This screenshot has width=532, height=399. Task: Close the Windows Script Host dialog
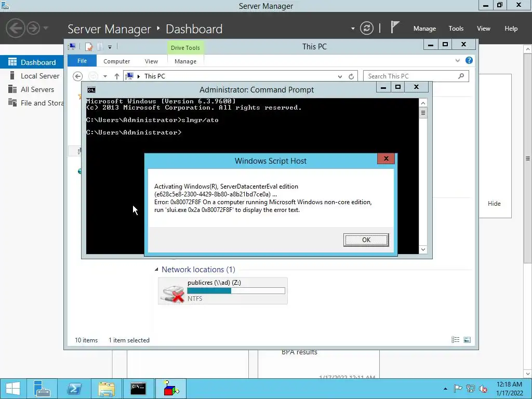point(386,158)
